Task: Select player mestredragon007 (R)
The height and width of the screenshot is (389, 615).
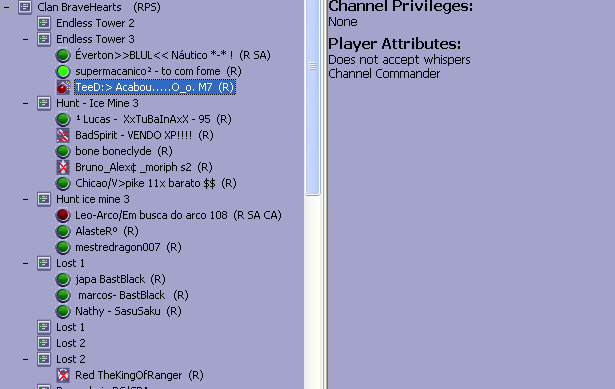Action: click(x=128, y=247)
